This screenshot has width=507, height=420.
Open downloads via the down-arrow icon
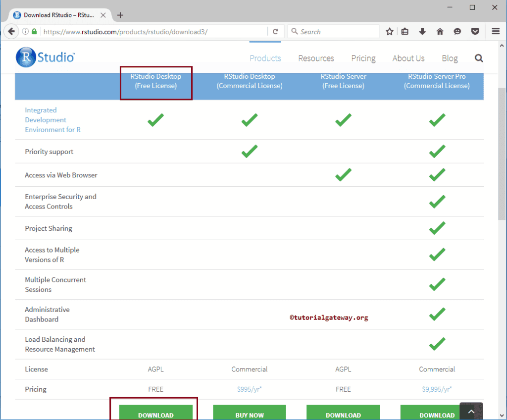tap(422, 31)
